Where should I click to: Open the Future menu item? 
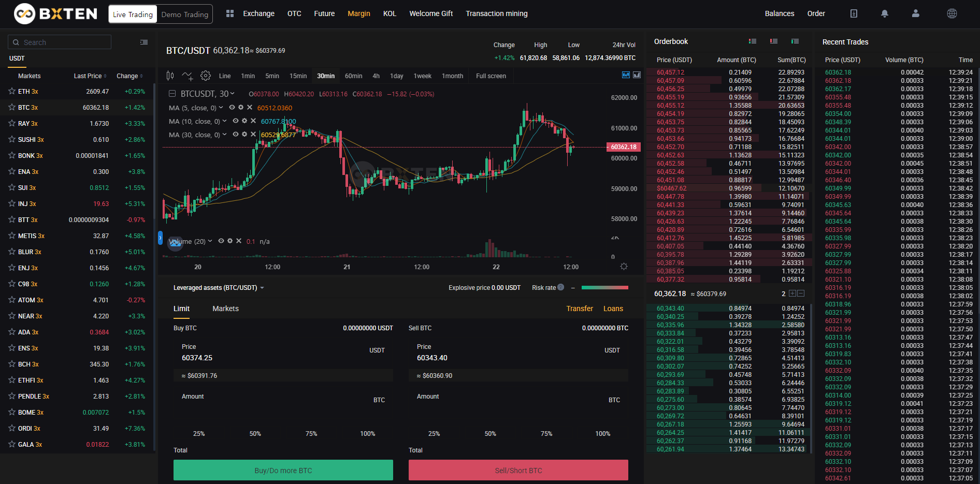tap(324, 13)
